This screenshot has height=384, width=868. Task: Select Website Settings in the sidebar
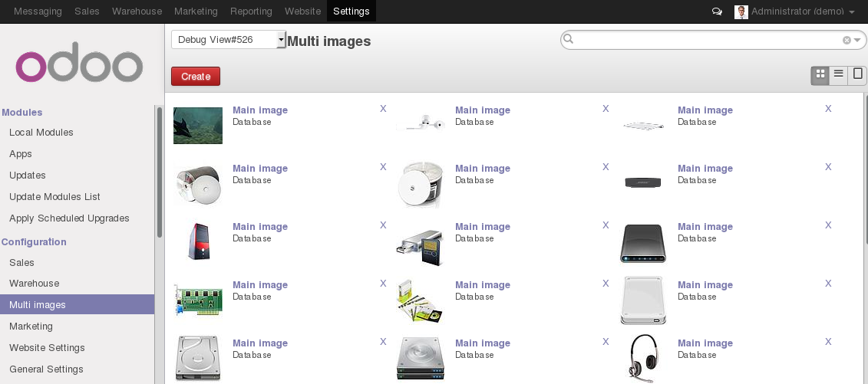coord(47,348)
